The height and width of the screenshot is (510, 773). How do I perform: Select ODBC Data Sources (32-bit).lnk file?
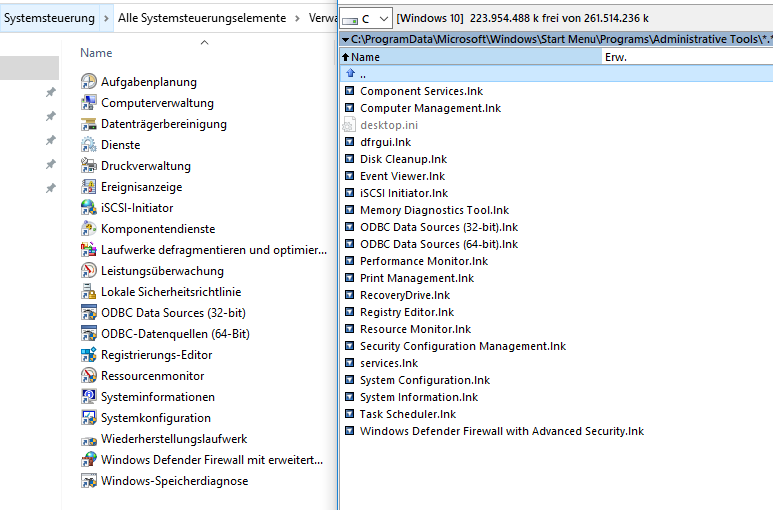point(439,227)
